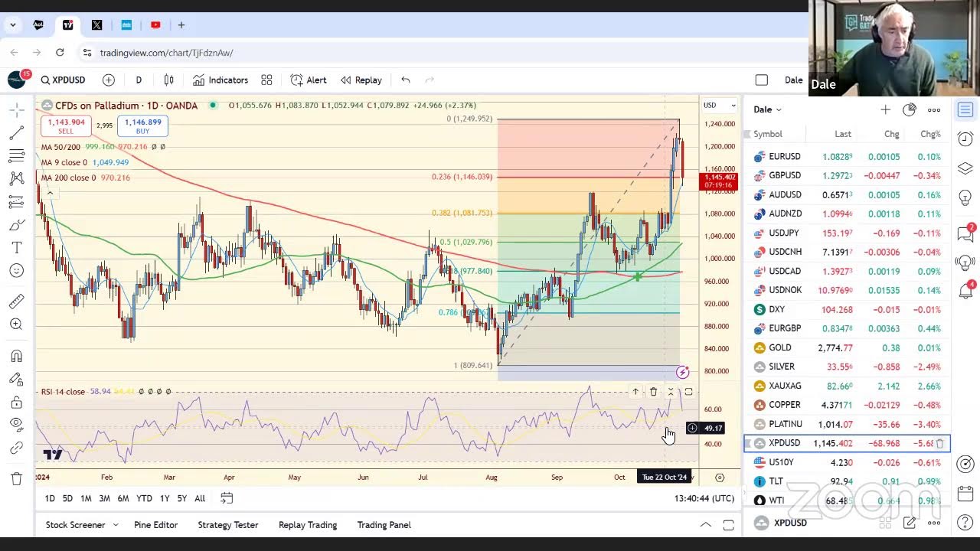Open the Trading Panel tab
980x551 pixels.
(x=384, y=525)
